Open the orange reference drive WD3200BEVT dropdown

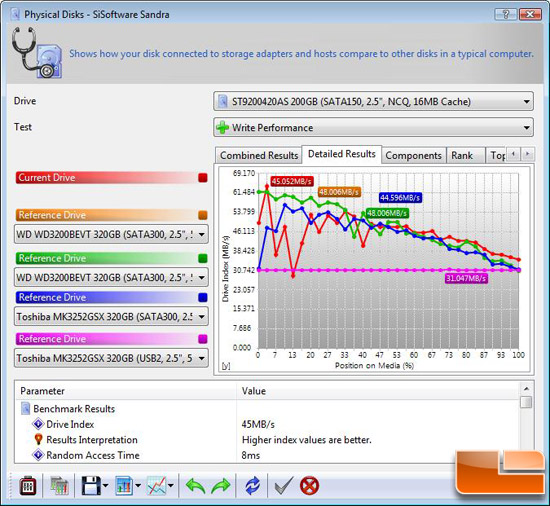[x=111, y=234]
